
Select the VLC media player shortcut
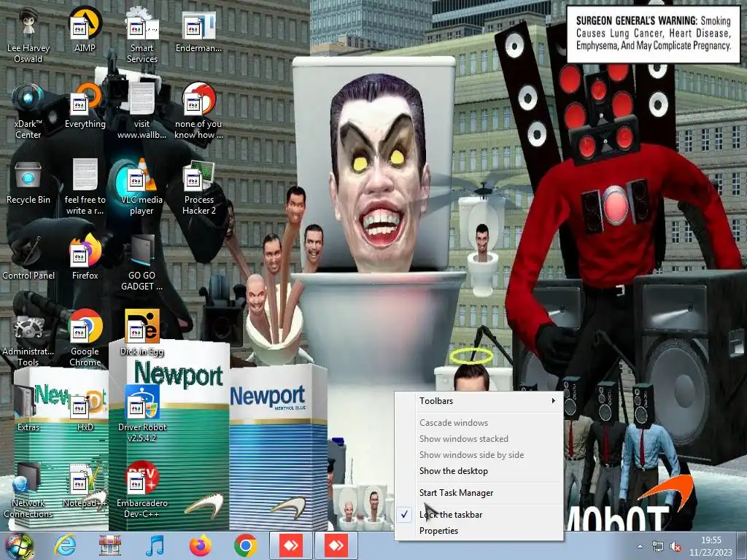(142, 187)
